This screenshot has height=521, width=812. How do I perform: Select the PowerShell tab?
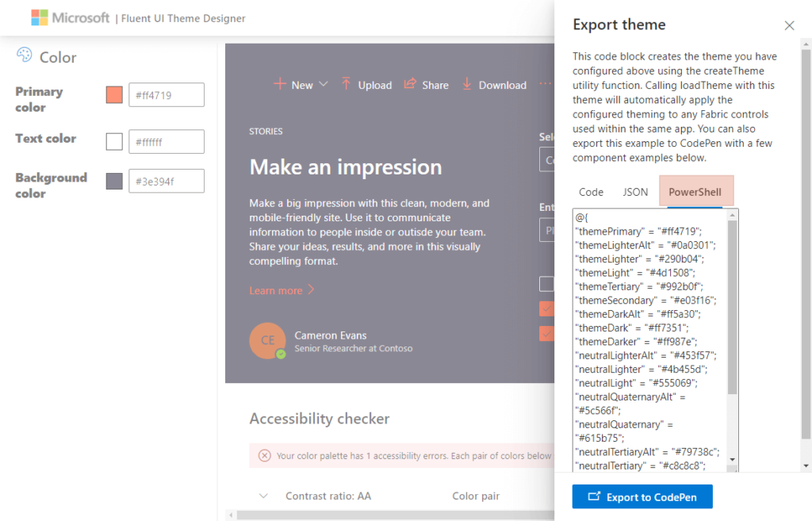click(696, 192)
